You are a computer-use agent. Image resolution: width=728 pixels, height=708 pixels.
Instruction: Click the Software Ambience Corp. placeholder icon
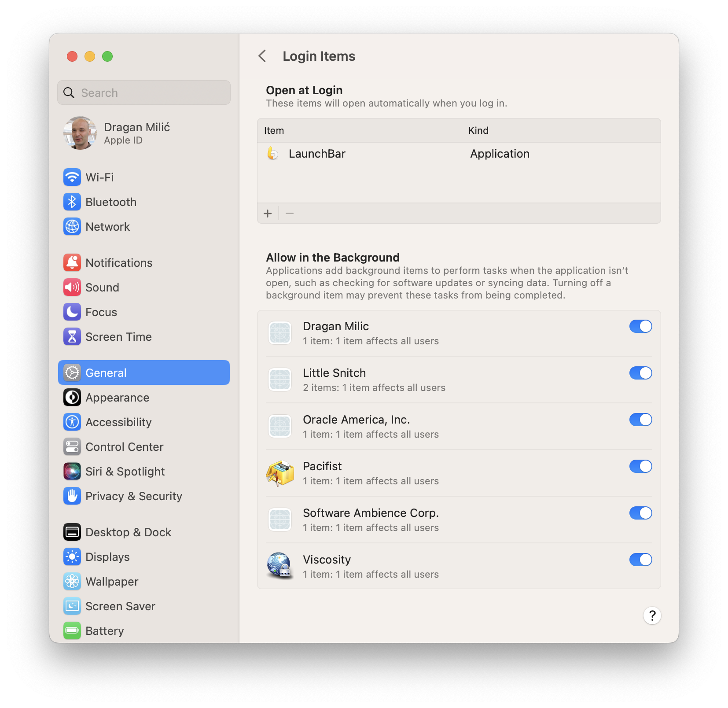280,520
